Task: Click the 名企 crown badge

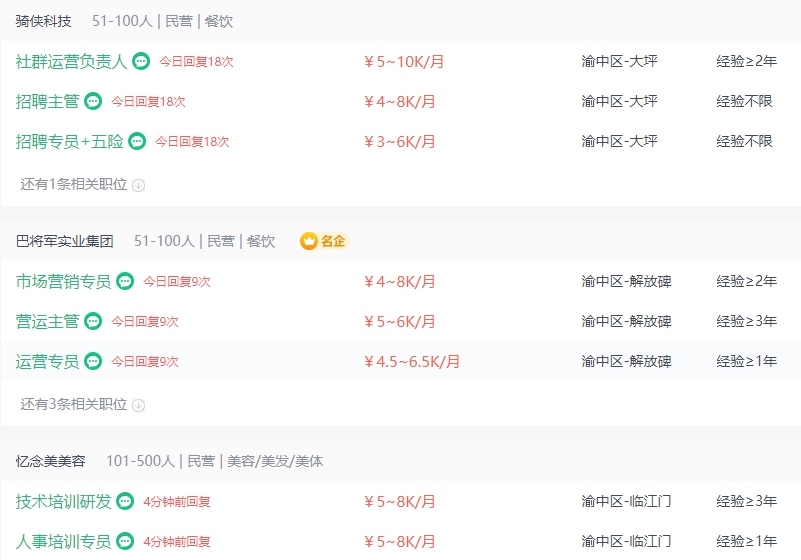Action: click(323, 241)
